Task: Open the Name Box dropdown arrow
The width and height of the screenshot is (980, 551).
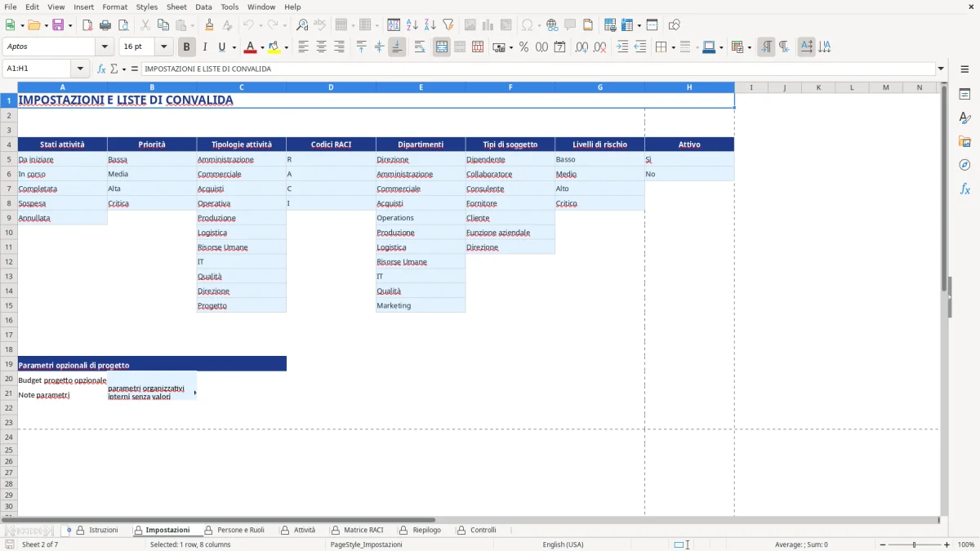Action: point(80,69)
